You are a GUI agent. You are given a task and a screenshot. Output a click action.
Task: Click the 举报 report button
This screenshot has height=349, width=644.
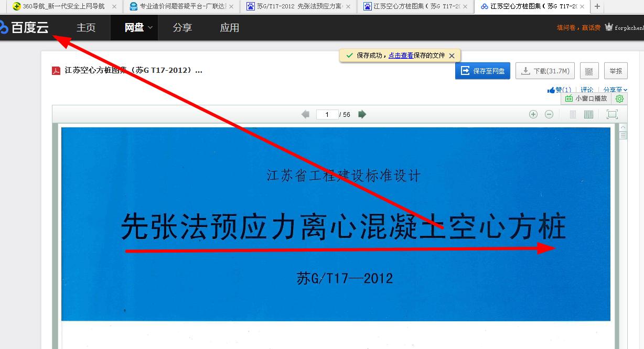616,71
